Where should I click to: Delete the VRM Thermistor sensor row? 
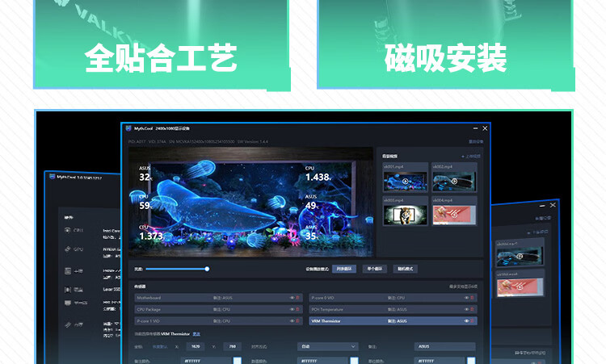click(472, 321)
